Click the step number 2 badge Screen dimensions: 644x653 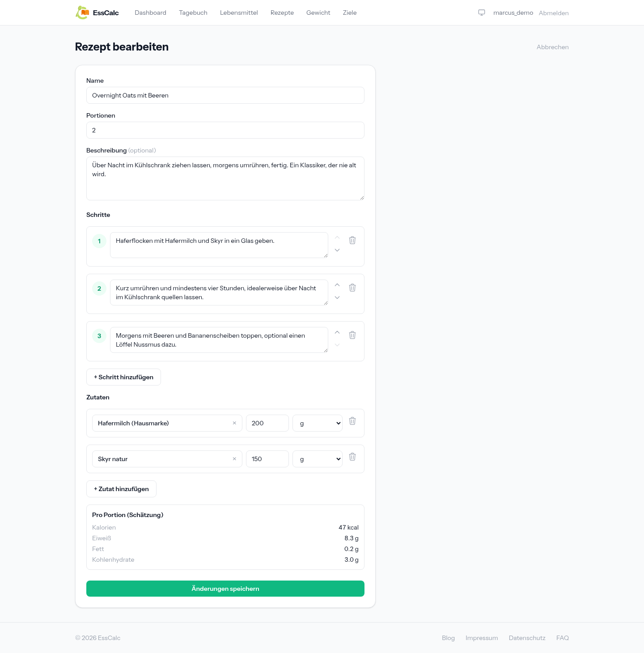click(x=99, y=288)
